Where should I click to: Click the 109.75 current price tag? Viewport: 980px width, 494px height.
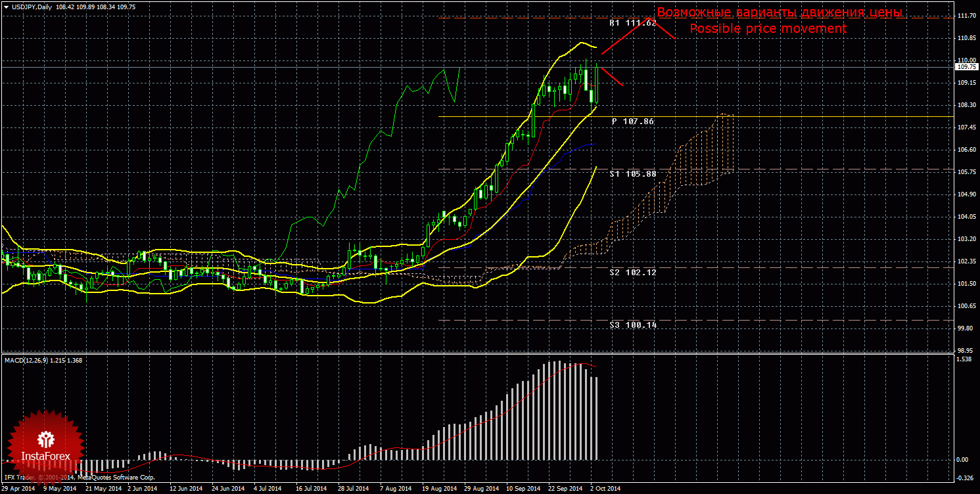(x=966, y=67)
